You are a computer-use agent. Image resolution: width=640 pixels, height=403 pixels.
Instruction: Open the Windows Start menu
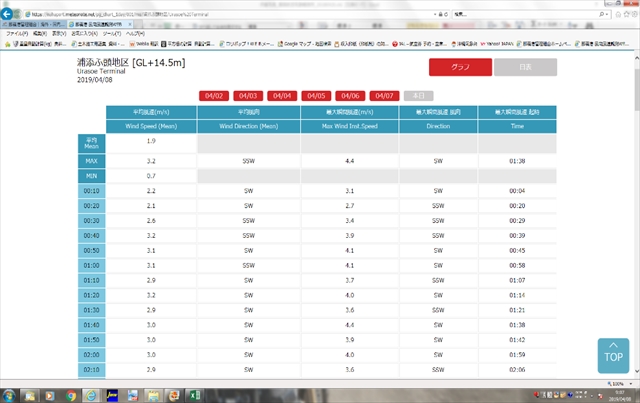8,395
